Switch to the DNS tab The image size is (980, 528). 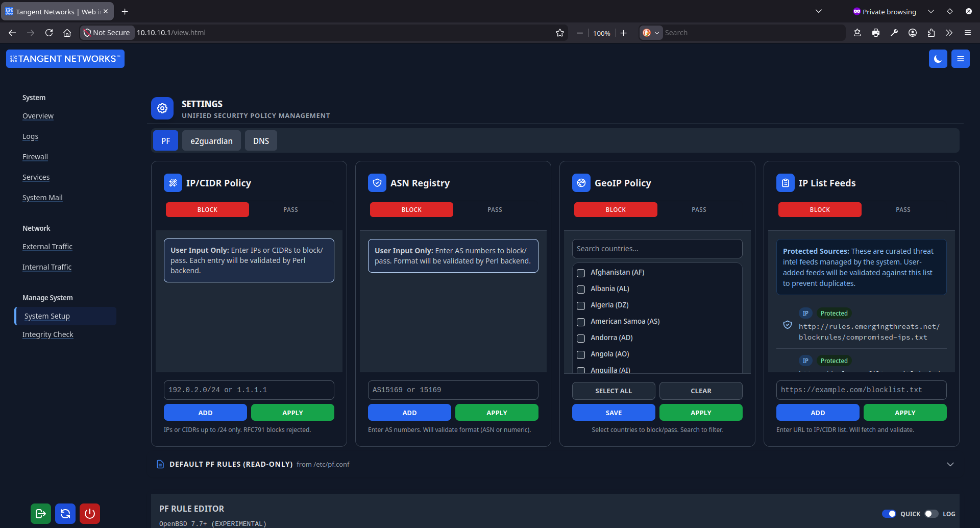[261, 140]
